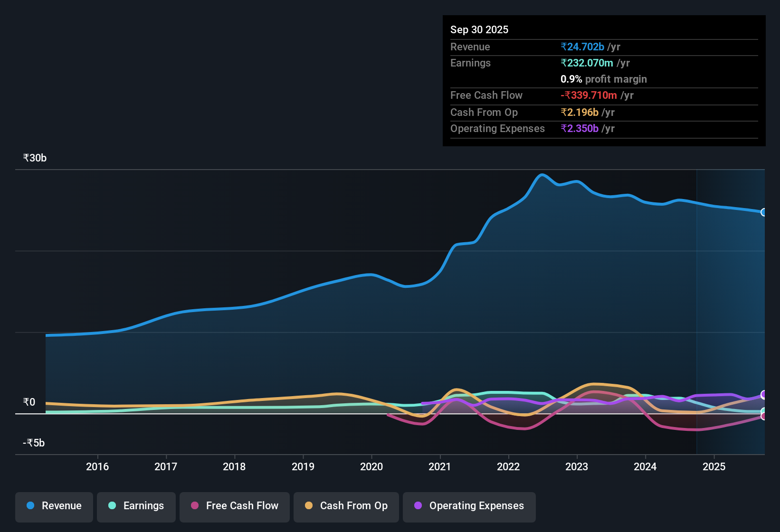Image resolution: width=780 pixels, height=532 pixels.
Task: Click the negative Free Cash Flow value -₹339.710m
Action: coord(589,95)
